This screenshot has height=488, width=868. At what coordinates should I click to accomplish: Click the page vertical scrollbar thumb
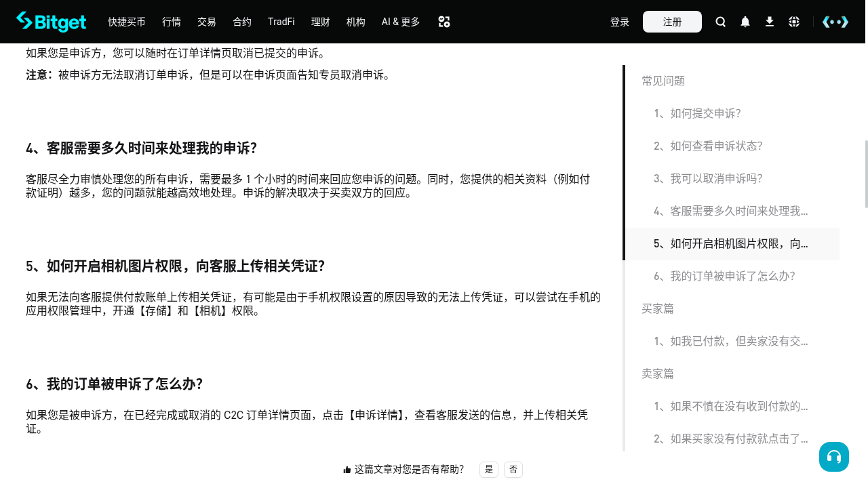[x=866, y=174]
